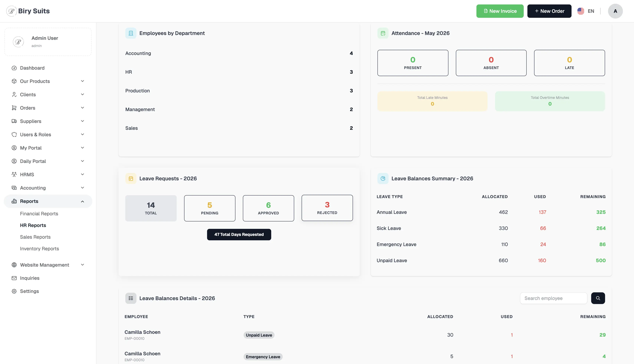Click the Emergency Leave type badge
Screen dimensions: 634x364
pyautogui.click(x=263, y=356)
